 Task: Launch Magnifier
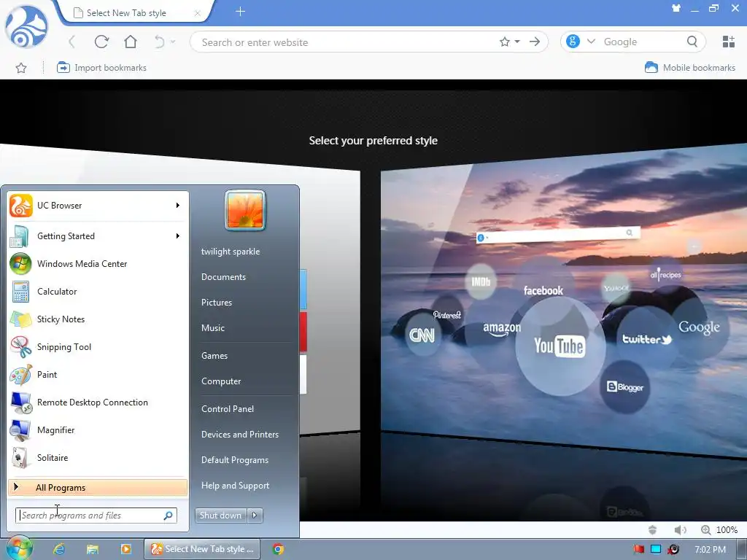pos(98,430)
